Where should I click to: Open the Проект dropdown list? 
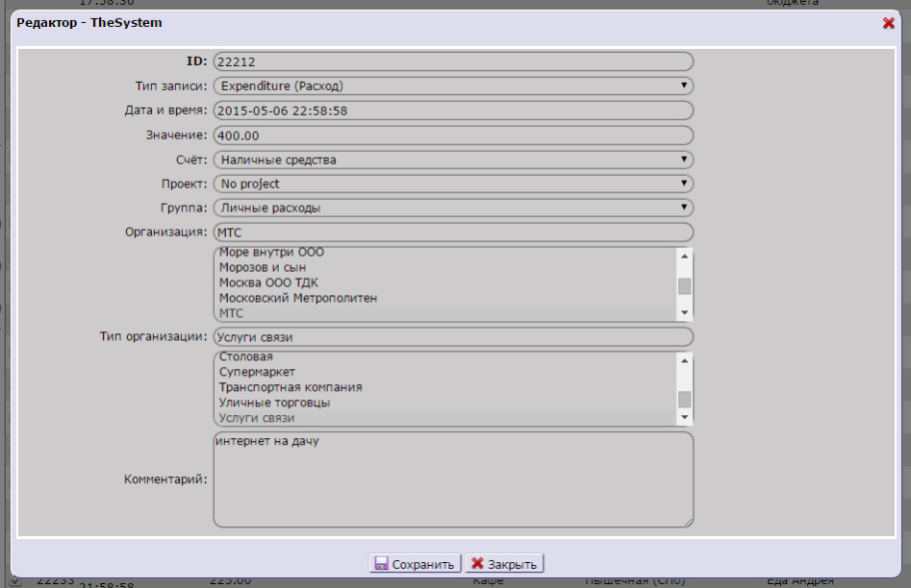pyautogui.click(x=453, y=184)
